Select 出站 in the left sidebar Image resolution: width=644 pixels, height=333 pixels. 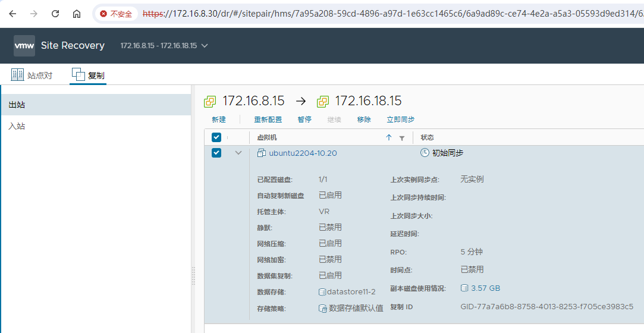[x=96, y=105]
